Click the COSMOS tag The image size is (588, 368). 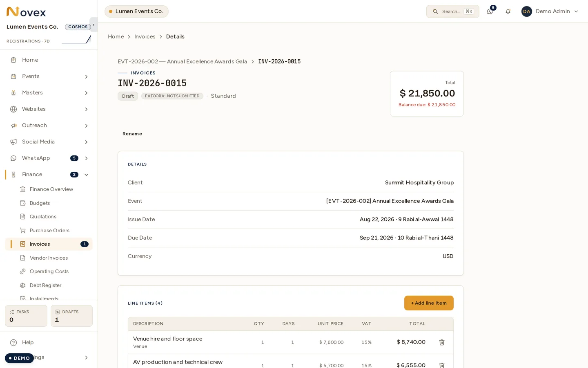point(78,27)
